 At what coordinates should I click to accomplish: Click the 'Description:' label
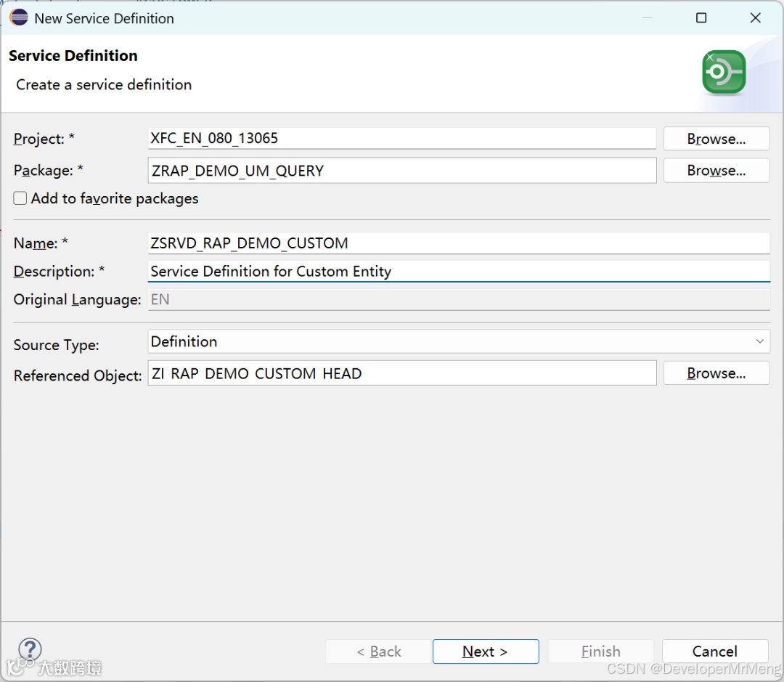pos(59,271)
